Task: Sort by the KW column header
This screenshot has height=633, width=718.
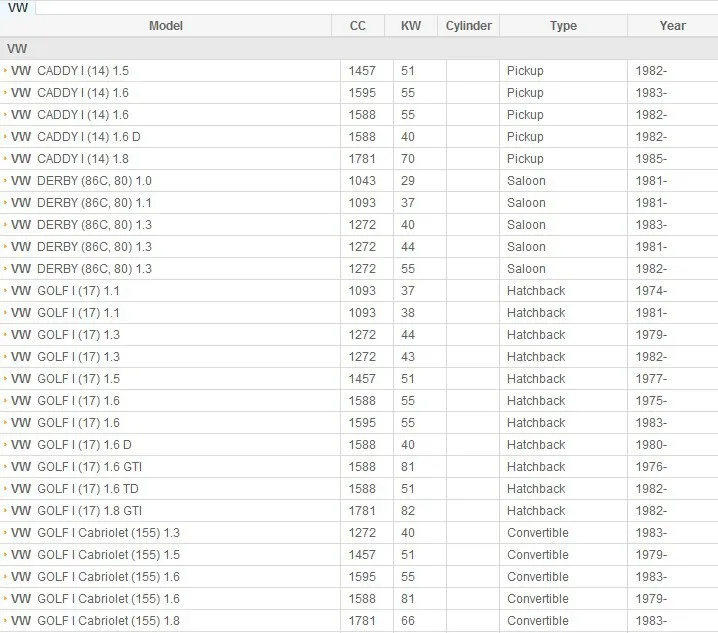Action: pyautogui.click(x=411, y=26)
